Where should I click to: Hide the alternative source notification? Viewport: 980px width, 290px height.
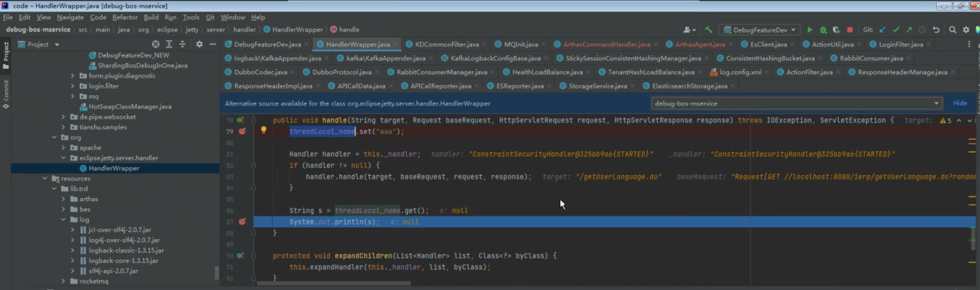[x=960, y=103]
